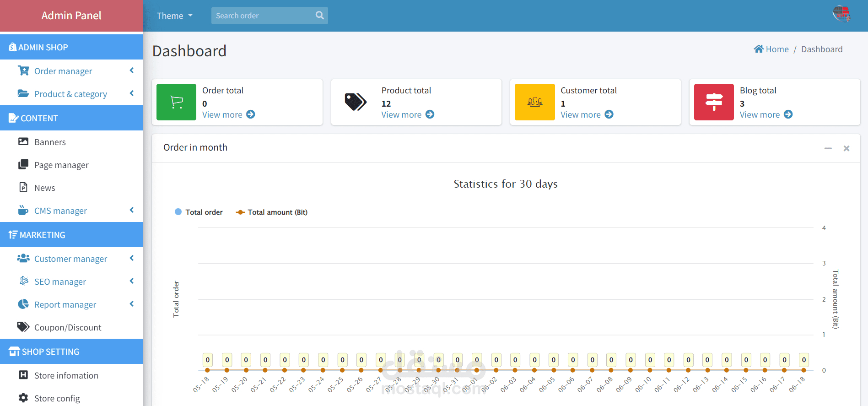Collapse the Order in month panel
The image size is (868, 406).
828,148
